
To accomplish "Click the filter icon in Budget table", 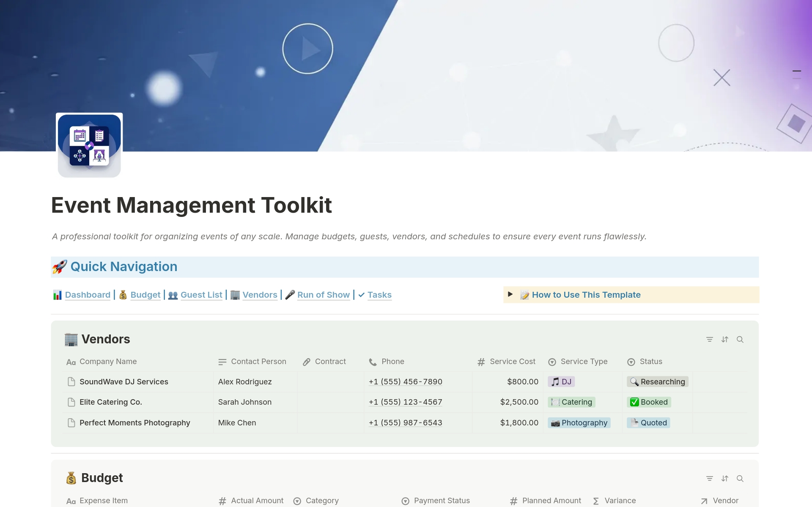I will 710,479.
